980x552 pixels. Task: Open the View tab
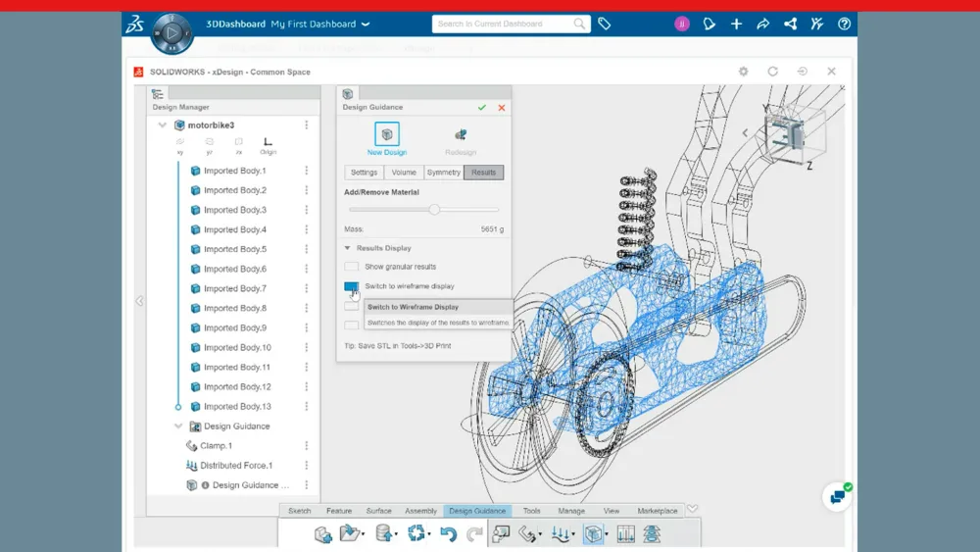point(612,511)
